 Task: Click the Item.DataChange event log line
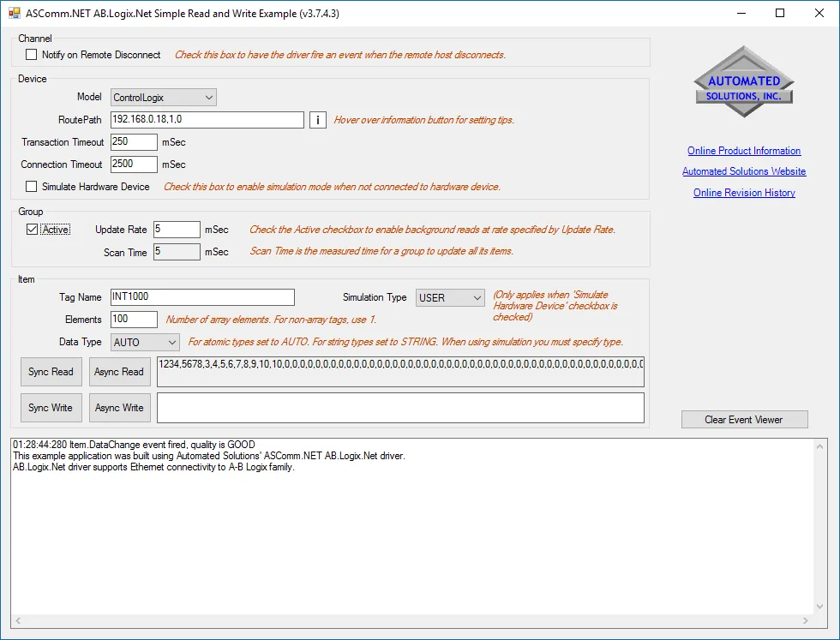click(134, 445)
